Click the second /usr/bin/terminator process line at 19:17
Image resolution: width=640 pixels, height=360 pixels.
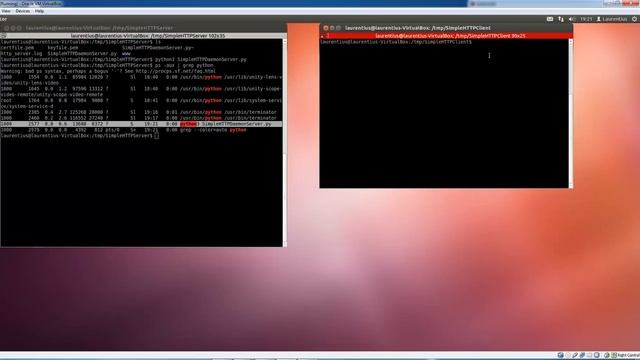pyautogui.click(x=139, y=118)
